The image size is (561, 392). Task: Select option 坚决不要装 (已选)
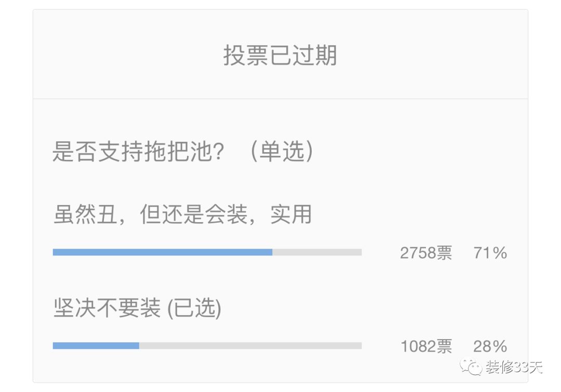[137, 308]
